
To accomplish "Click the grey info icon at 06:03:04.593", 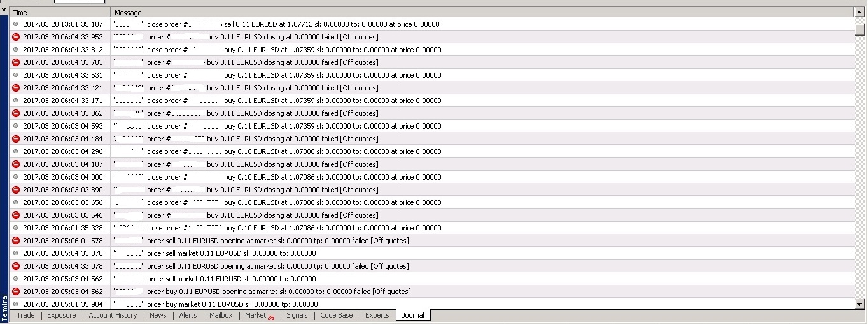I will click(x=16, y=126).
